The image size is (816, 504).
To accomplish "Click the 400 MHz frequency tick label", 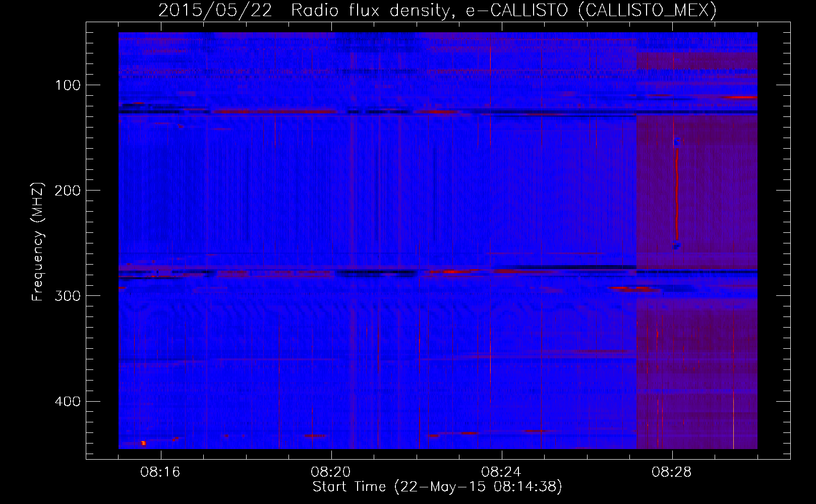I will coord(68,401).
